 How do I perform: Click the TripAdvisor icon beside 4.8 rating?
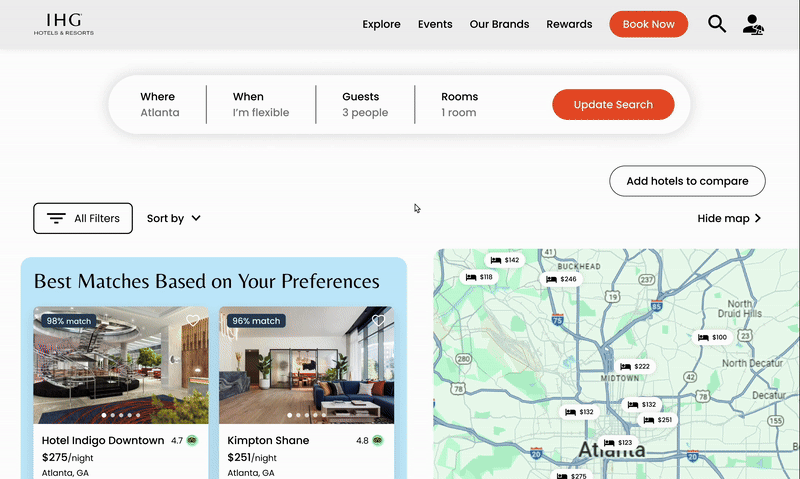[x=378, y=440]
